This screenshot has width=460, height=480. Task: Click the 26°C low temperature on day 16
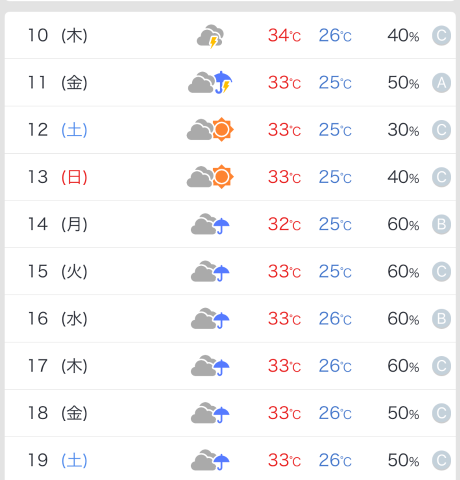[335, 319]
